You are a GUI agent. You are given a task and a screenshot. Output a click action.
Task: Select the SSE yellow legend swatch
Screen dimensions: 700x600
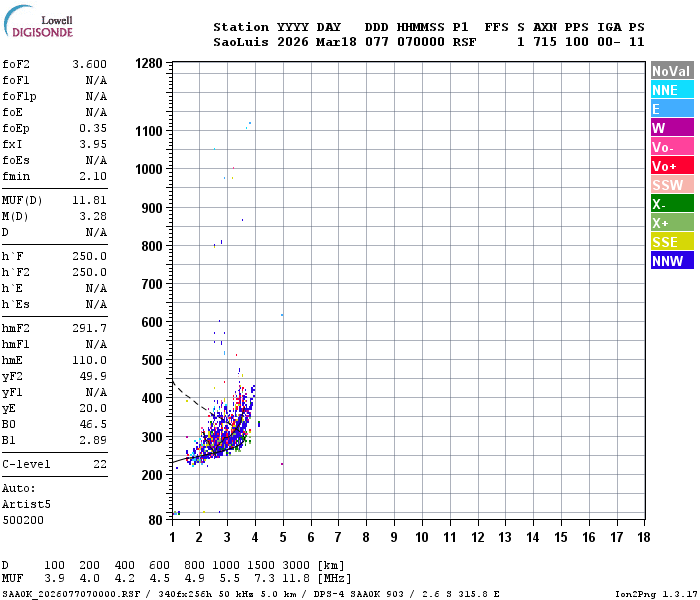pos(672,242)
